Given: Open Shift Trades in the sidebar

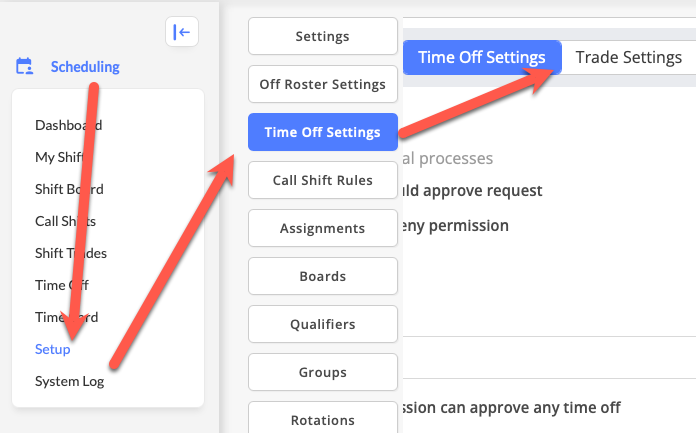Looking at the screenshot, I should click(70, 253).
